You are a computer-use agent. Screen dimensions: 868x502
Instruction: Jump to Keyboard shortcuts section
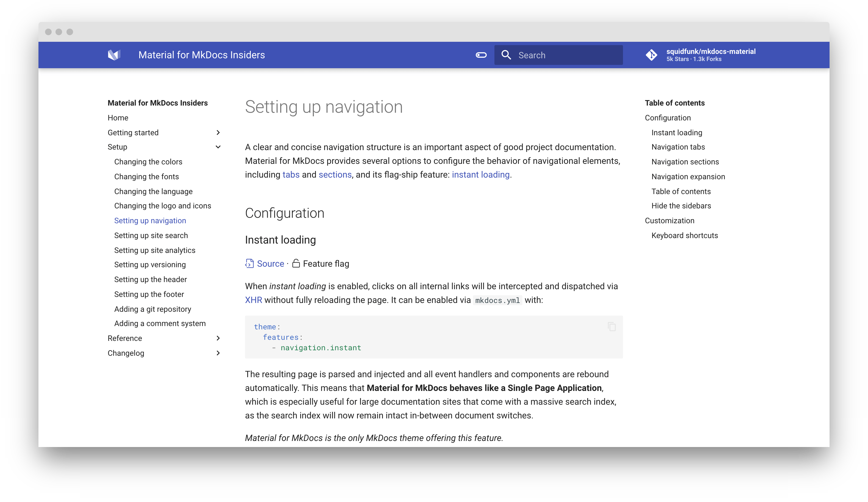685,236
